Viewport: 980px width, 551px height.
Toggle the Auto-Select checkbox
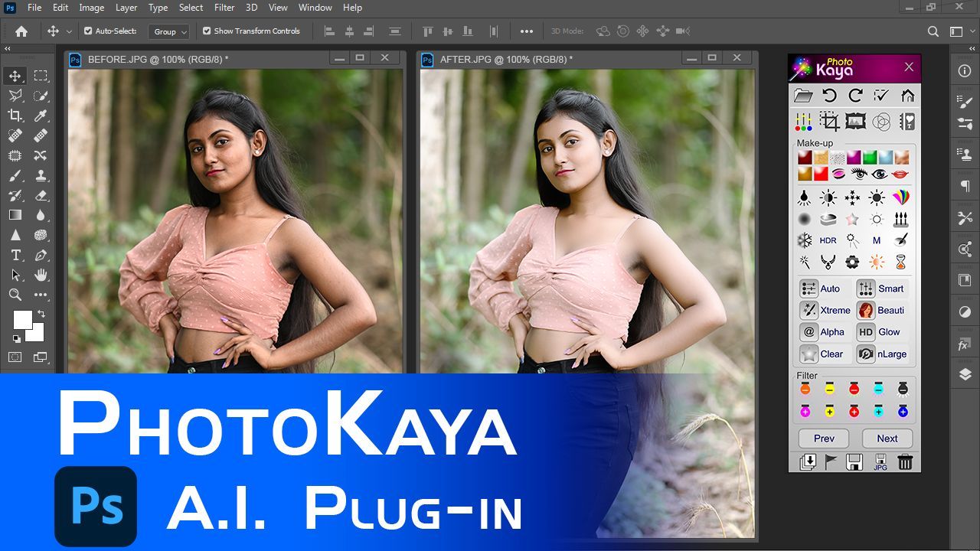tap(88, 31)
